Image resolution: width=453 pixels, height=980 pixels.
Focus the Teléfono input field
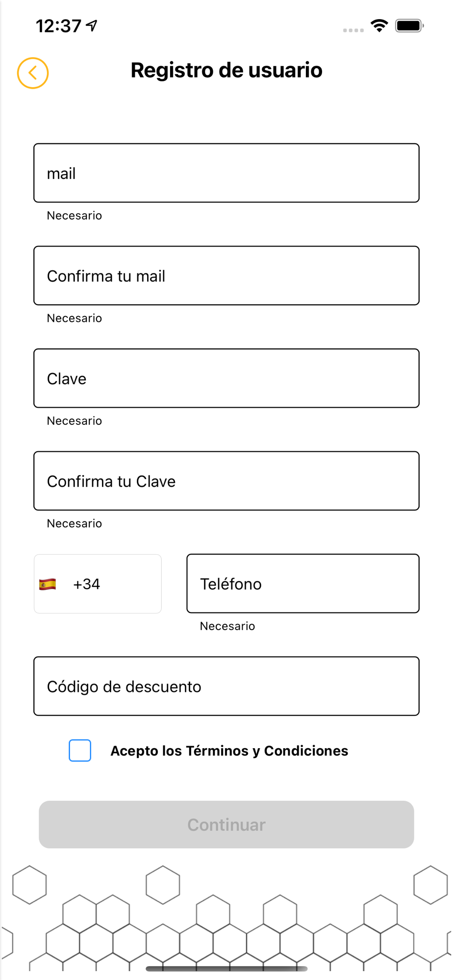(303, 584)
